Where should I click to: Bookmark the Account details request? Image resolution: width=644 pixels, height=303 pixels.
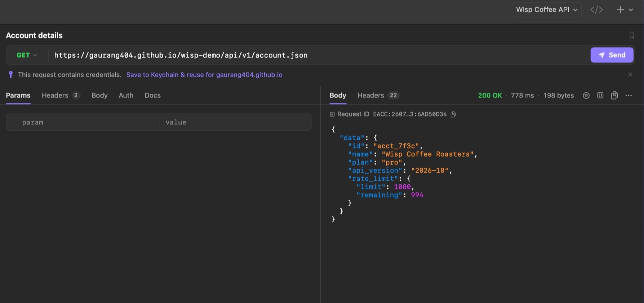(x=631, y=35)
